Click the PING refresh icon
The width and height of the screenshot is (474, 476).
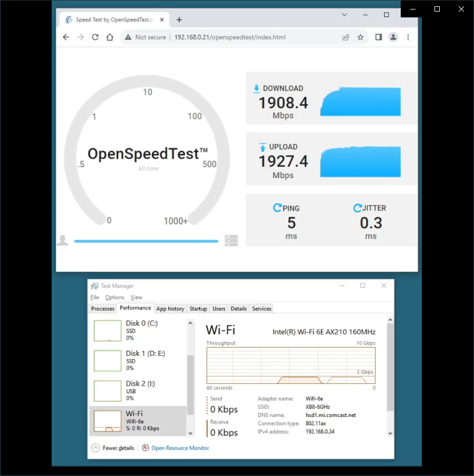(x=277, y=208)
